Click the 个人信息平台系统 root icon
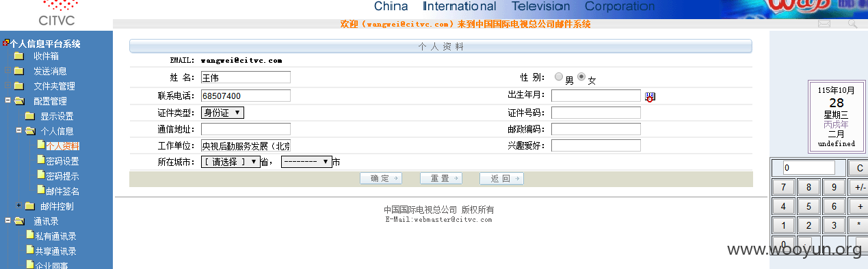 (x=6, y=42)
